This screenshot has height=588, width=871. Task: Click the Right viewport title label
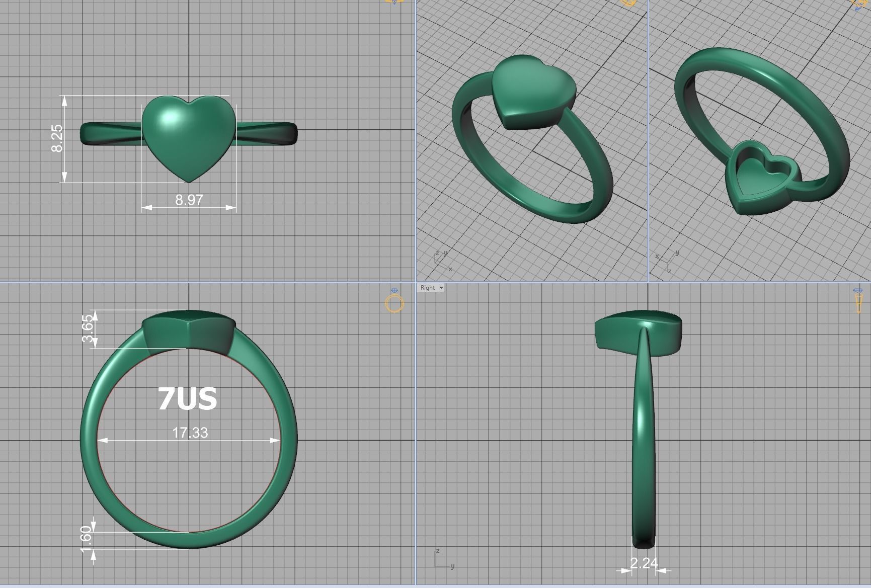428,288
